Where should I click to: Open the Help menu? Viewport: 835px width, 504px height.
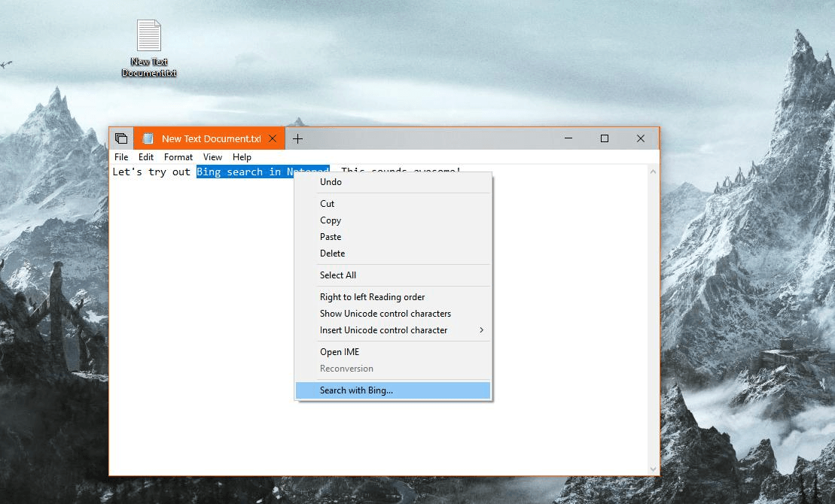click(242, 157)
